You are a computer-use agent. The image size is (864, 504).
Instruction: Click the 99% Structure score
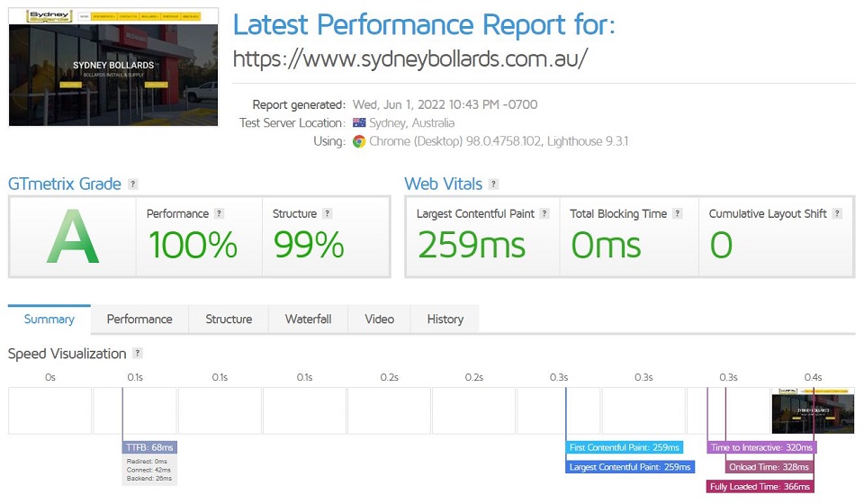tap(309, 245)
